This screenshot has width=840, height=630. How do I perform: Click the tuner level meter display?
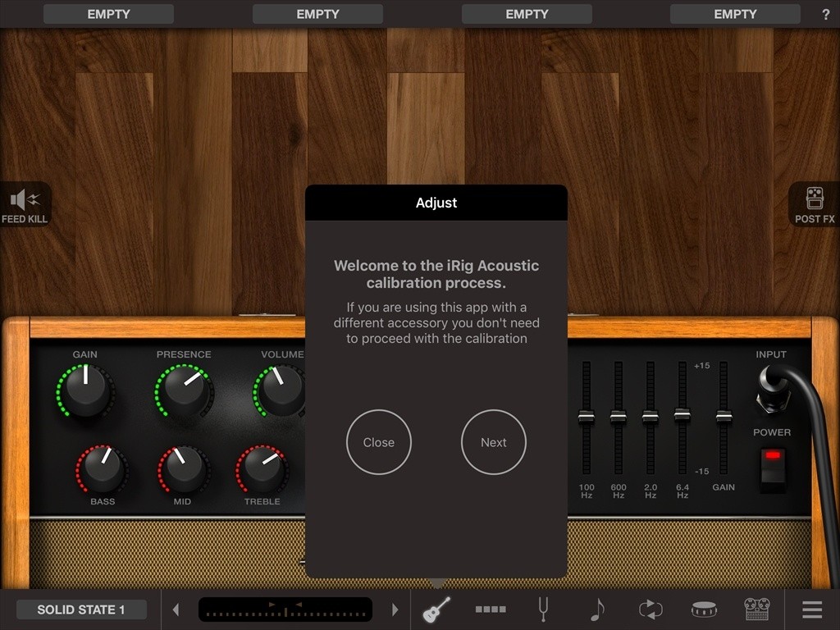(x=285, y=609)
